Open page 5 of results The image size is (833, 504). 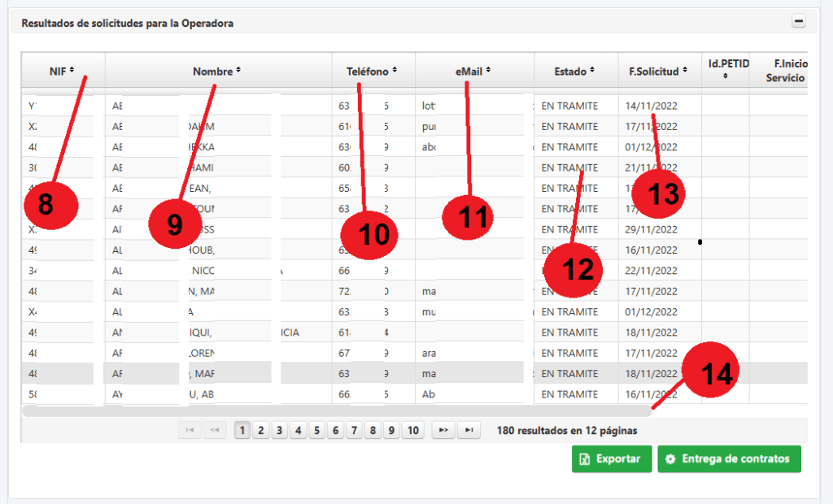coord(316,431)
